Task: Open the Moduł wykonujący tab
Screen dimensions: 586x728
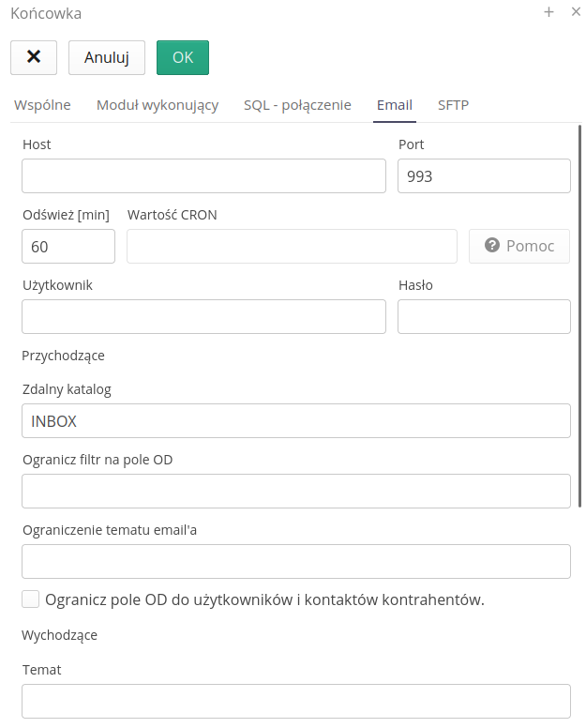Action: point(158,105)
